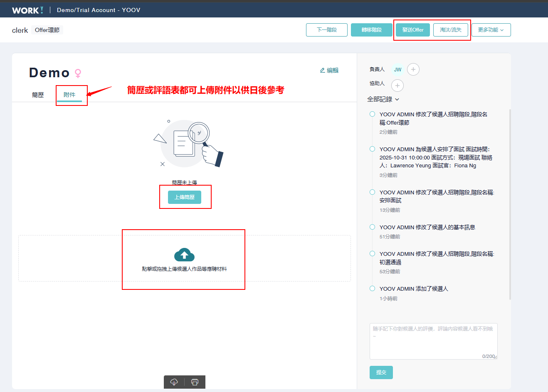Click the download icon in bottom toolbar

coord(174,382)
